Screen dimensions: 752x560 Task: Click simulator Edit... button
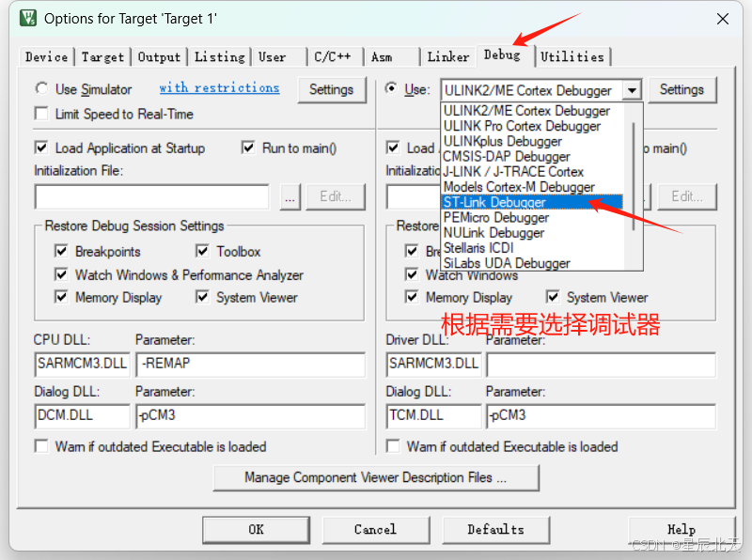coord(336,197)
